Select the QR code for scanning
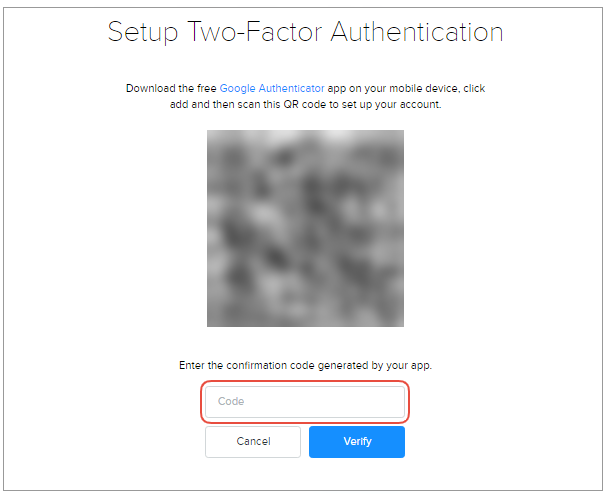 [305, 228]
